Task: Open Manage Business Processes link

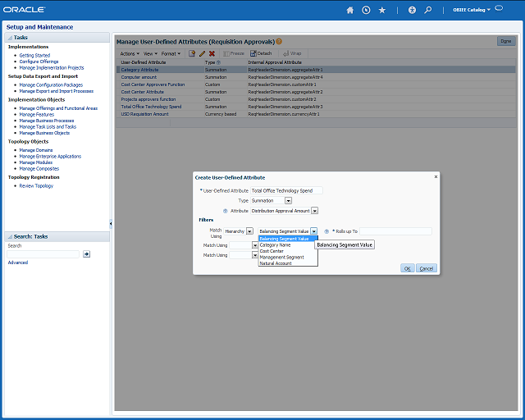Action: coord(47,121)
